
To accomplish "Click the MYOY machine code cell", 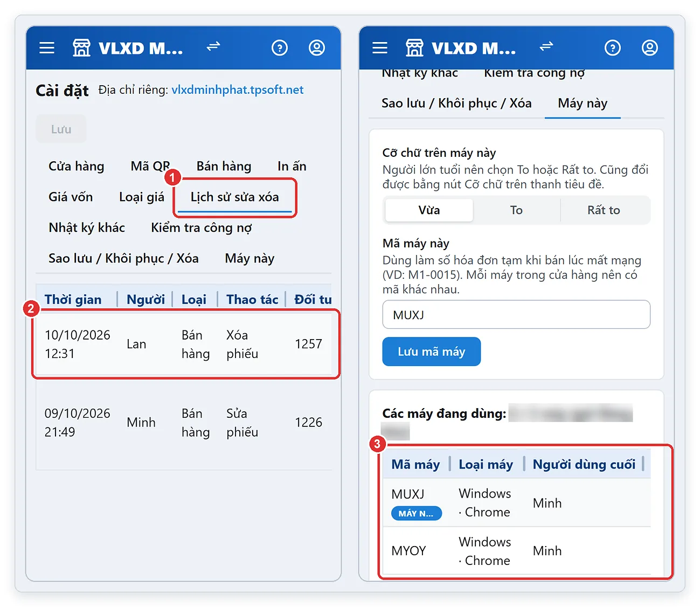I will coord(408,551).
